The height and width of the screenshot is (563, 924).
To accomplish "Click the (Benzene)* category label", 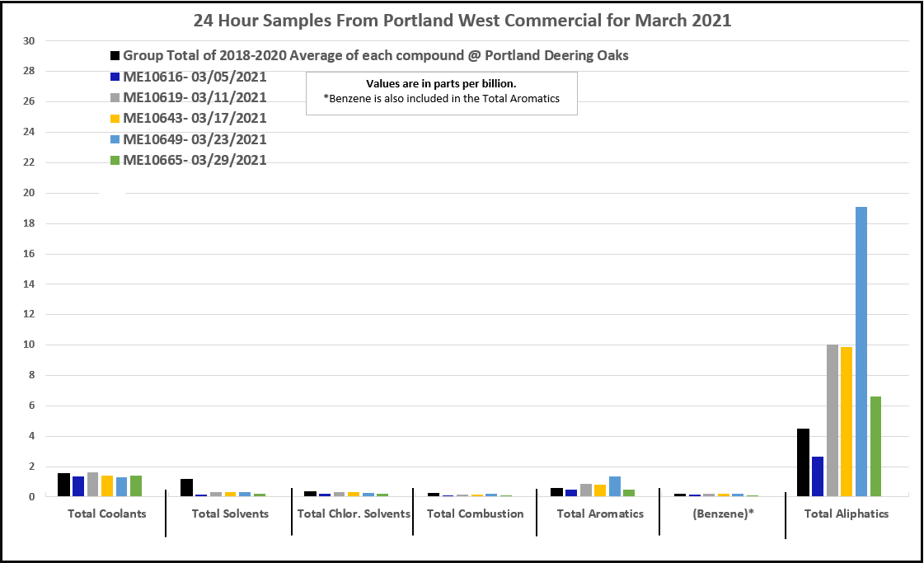I will pos(722,514).
